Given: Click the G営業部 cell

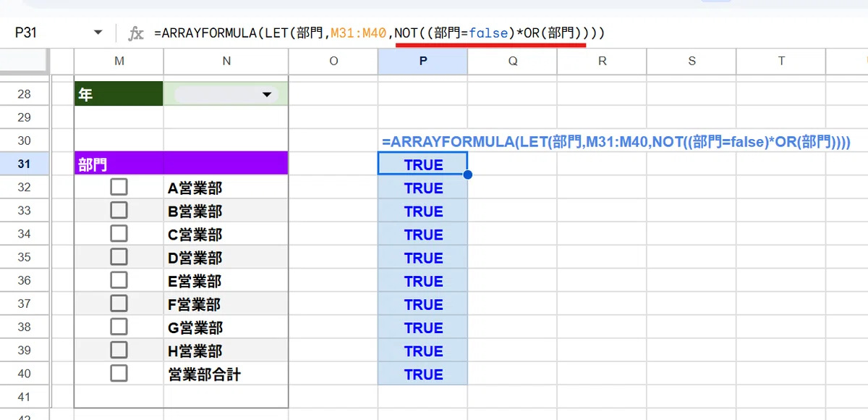Looking at the screenshot, I should click(226, 327).
